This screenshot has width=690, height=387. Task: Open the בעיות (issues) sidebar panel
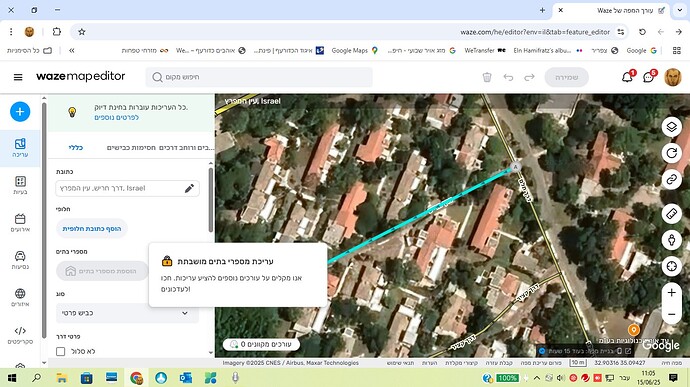(20, 185)
